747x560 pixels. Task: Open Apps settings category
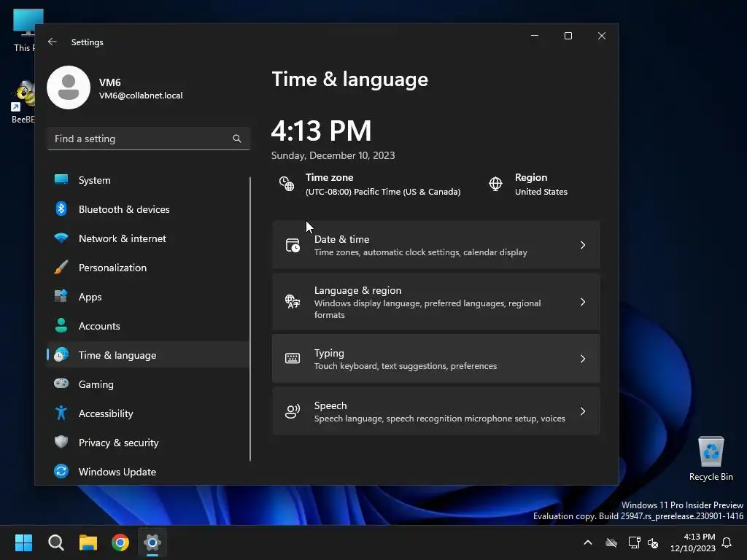[147, 297]
